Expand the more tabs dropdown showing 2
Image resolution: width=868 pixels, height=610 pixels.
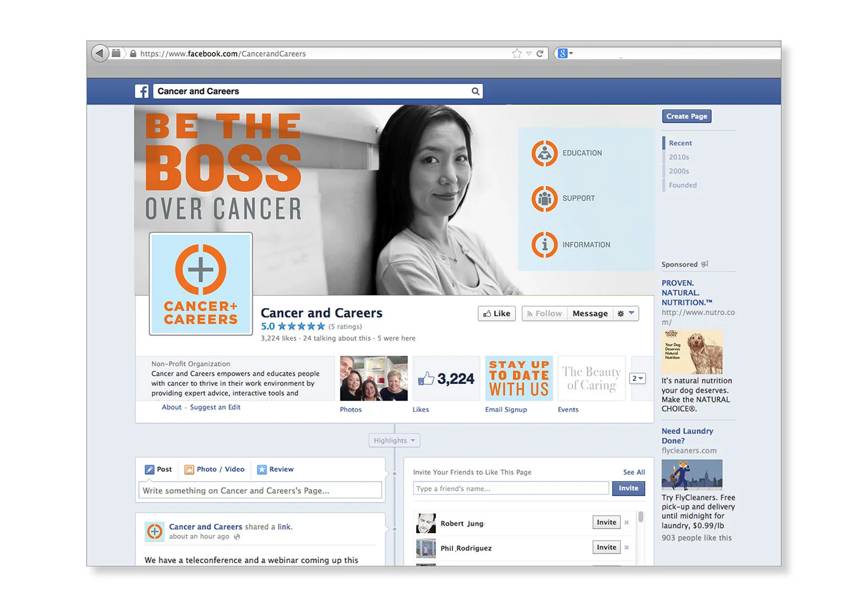coord(637,378)
